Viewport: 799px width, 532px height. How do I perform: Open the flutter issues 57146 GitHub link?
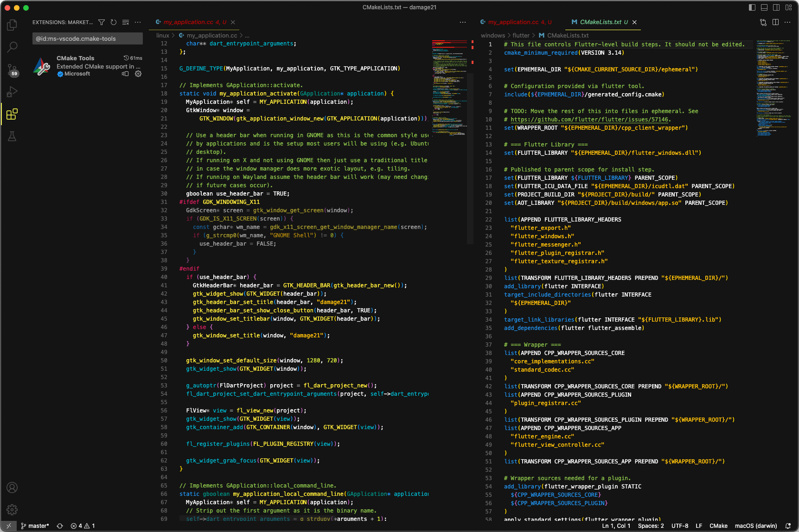point(590,120)
